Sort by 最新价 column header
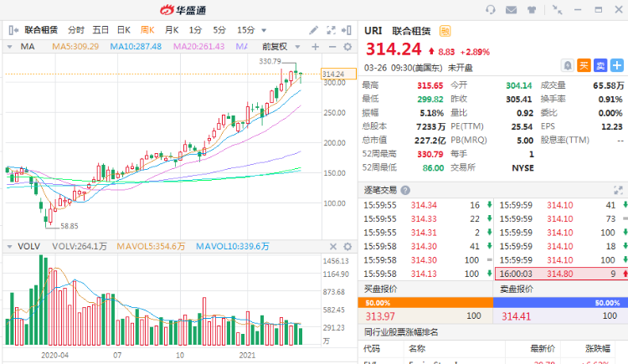Image resolution: width=628 pixels, height=364 pixels. coord(543,348)
